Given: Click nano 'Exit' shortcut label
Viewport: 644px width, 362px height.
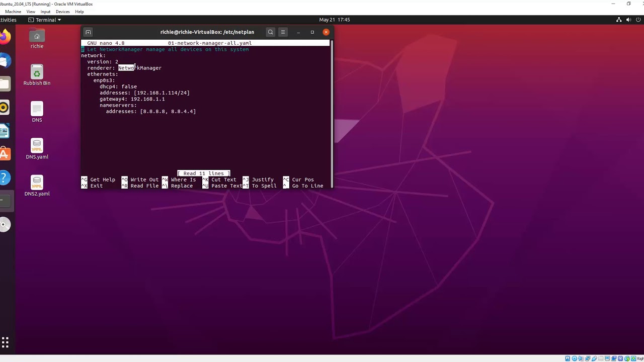Looking at the screenshot, I should (x=97, y=186).
